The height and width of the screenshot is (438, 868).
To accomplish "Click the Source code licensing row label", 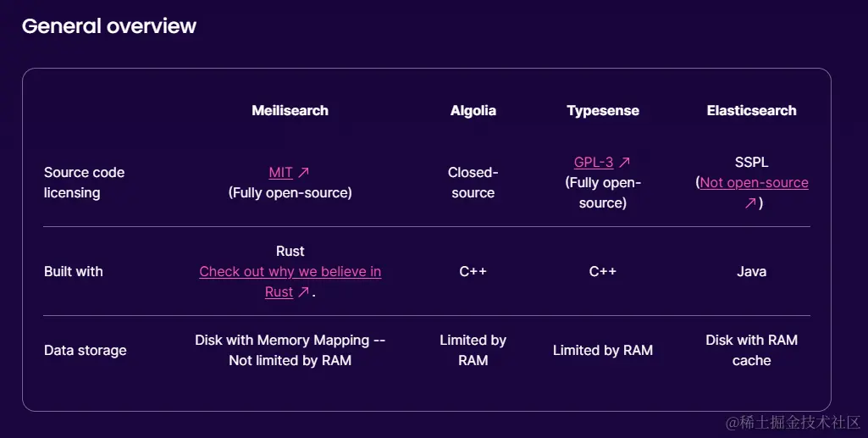I will coord(84,183).
